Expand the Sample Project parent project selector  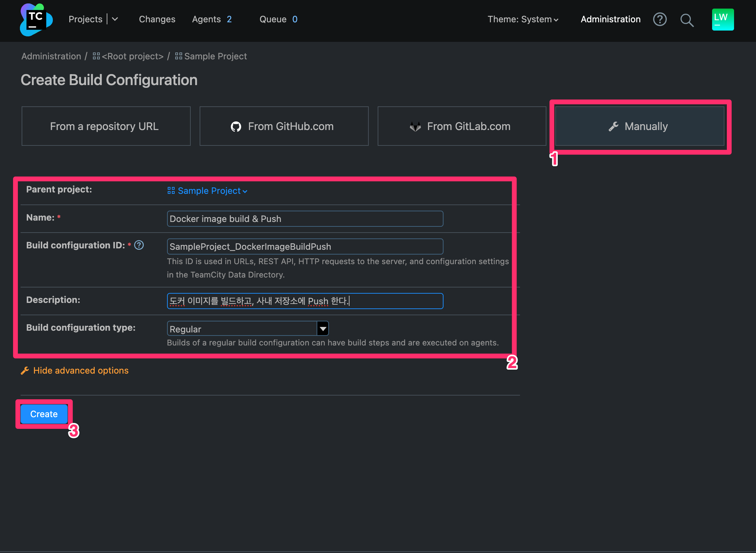(245, 191)
